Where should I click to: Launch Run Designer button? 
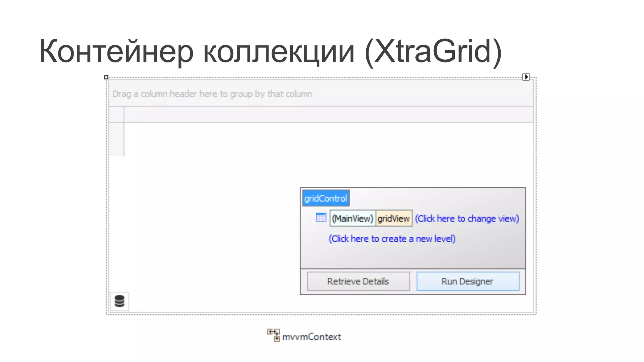click(x=468, y=281)
